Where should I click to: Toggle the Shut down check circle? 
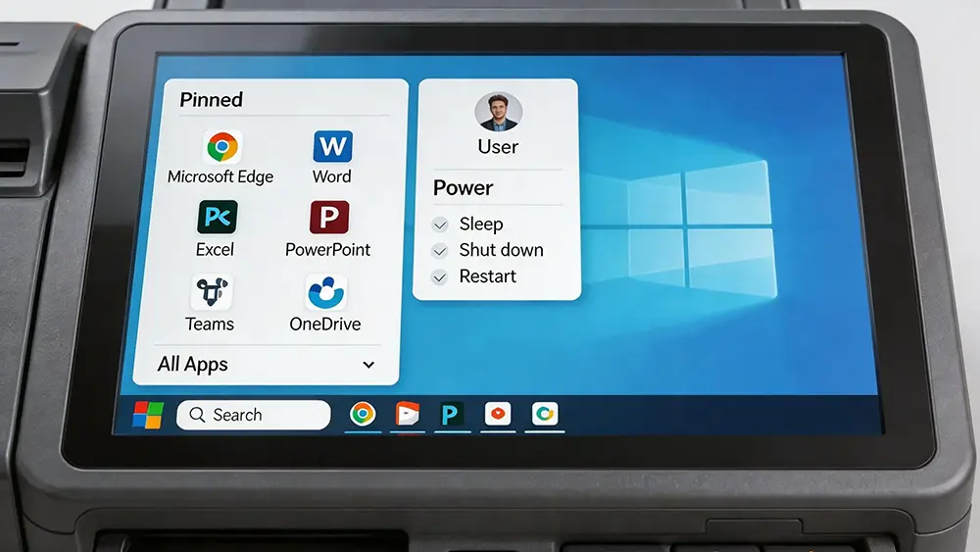tap(440, 251)
